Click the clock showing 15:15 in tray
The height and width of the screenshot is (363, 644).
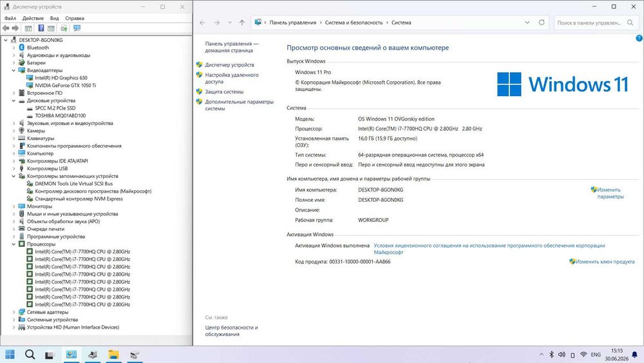pyautogui.click(x=617, y=351)
